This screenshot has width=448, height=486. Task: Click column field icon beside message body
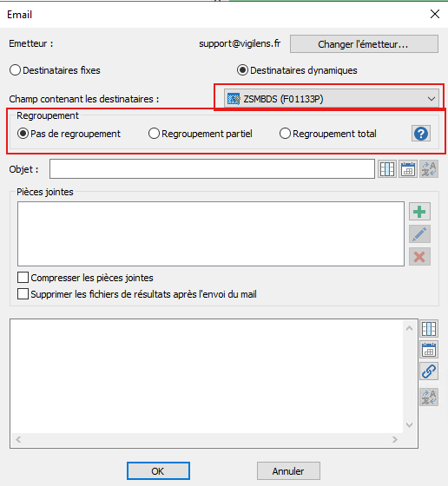429,329
